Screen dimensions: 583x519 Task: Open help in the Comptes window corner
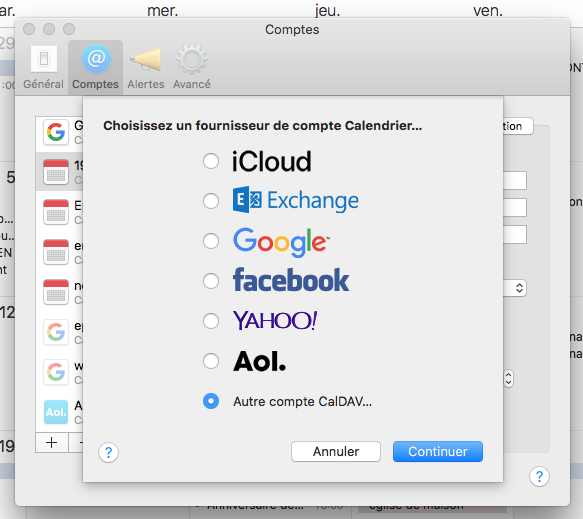coord(539,476)
